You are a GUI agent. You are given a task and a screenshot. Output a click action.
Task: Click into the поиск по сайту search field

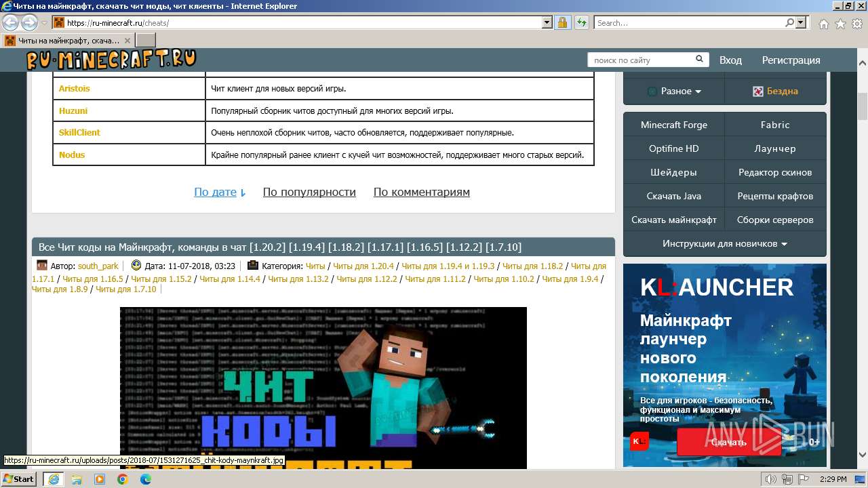click(x=641, y=60)
